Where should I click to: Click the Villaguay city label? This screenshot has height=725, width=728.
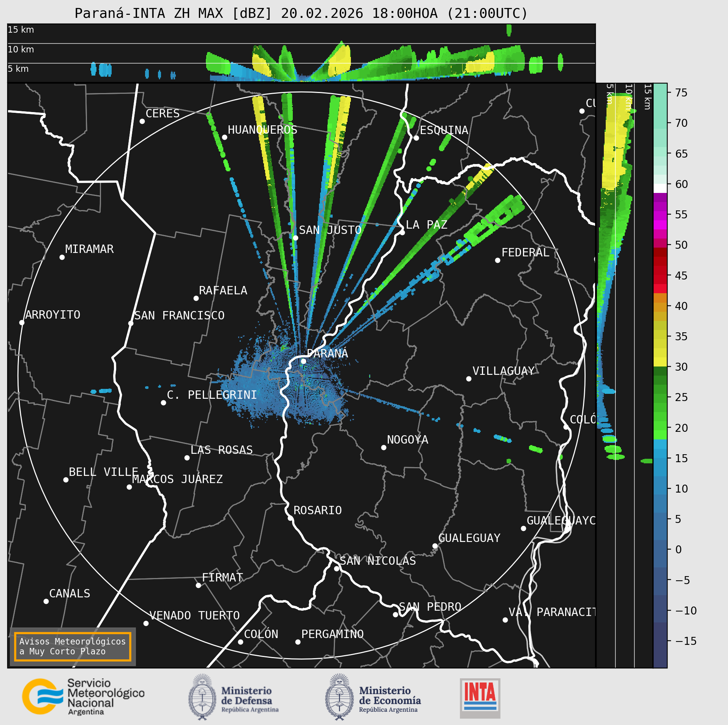point(503,371)
